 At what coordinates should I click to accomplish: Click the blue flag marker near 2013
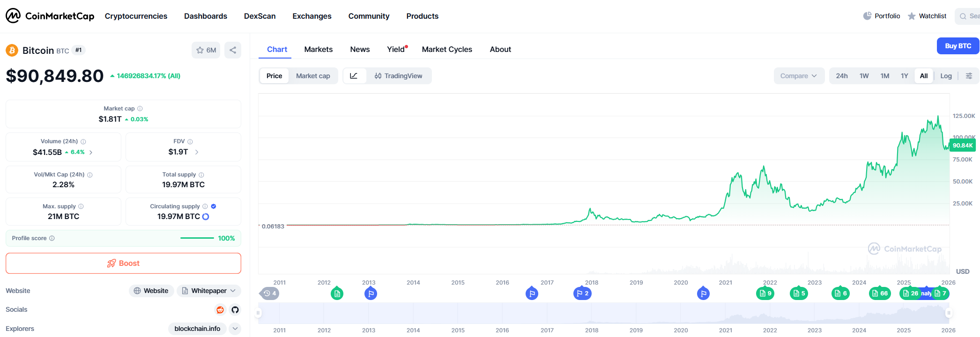click(371, 293)
